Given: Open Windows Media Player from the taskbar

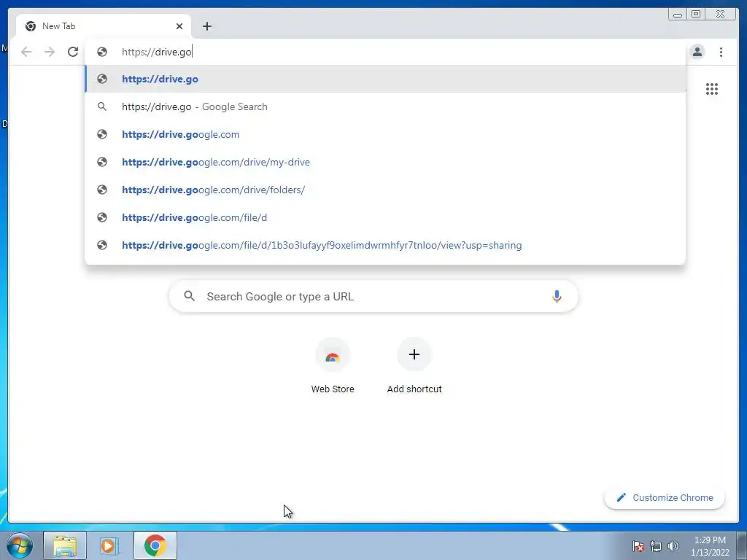Looking at the screenshot, I should click(x=109, y=545).
